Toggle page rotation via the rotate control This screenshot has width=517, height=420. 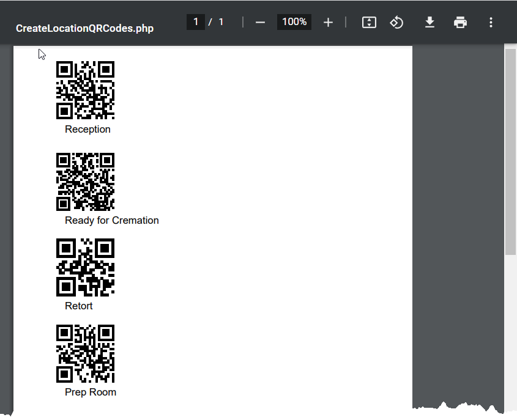tap(396, 22)
